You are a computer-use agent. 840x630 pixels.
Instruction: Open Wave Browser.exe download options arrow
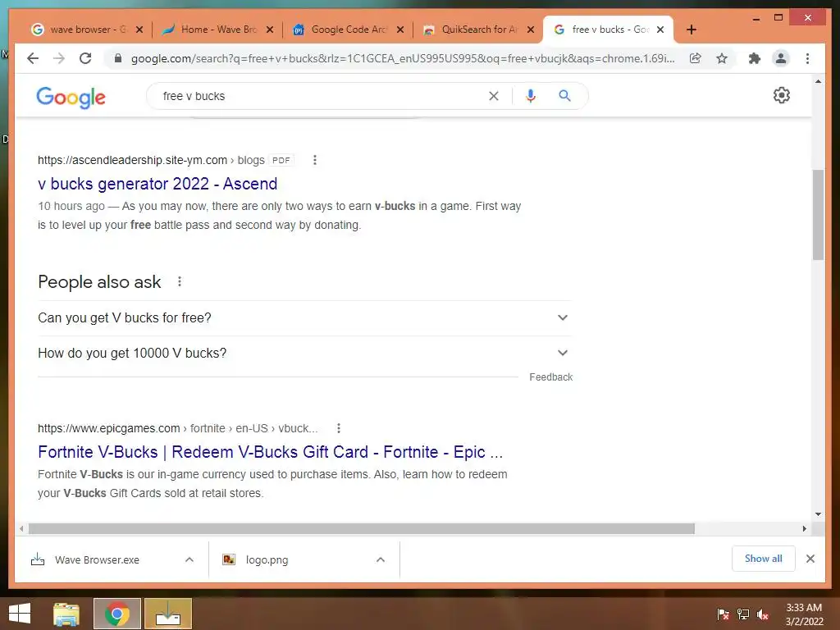189,559
